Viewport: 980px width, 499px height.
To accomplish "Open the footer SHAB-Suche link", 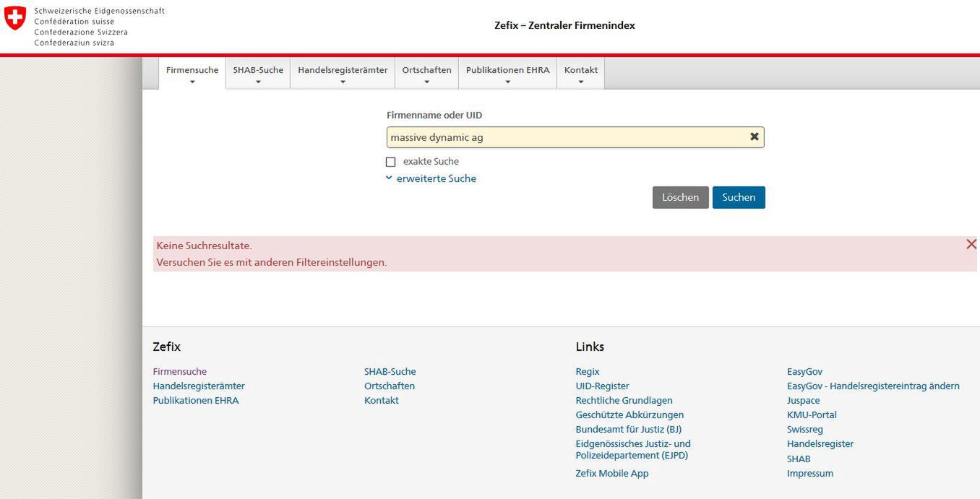I will 390,372.
